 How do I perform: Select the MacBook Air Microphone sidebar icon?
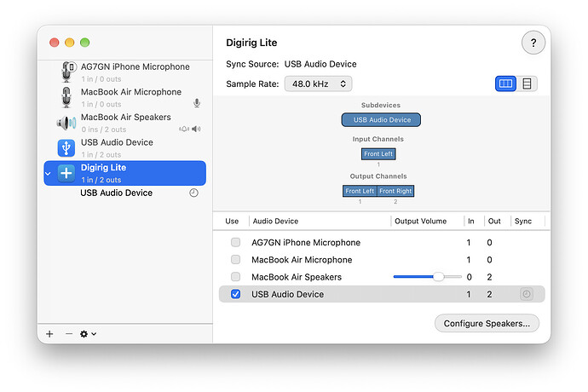[66, 97]
